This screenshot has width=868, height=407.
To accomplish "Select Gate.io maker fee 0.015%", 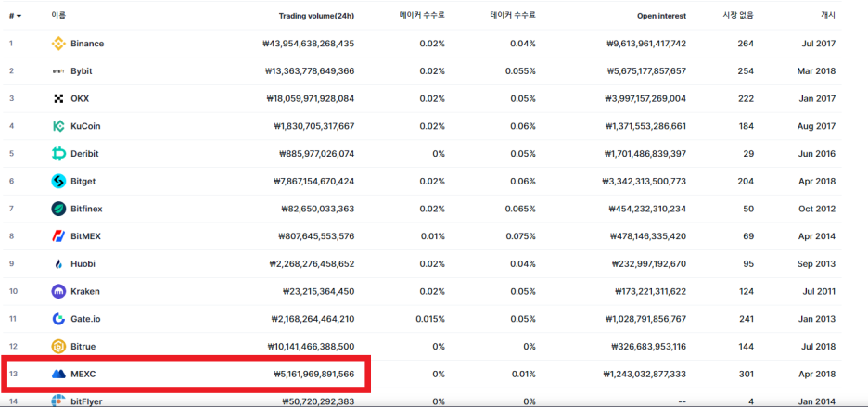I will (430, 319).
